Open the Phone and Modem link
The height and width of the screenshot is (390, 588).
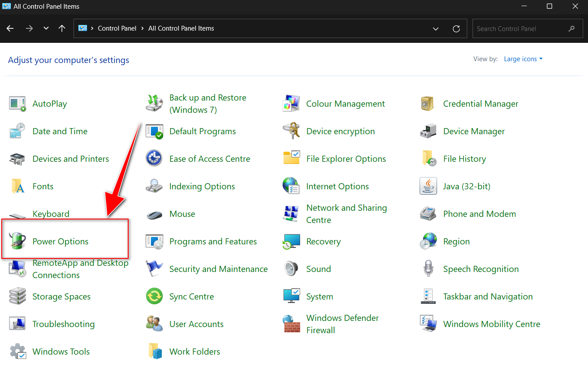pos(479,214)
